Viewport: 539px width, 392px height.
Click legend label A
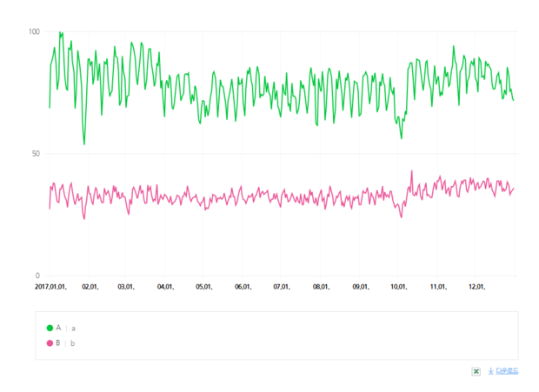58,328
